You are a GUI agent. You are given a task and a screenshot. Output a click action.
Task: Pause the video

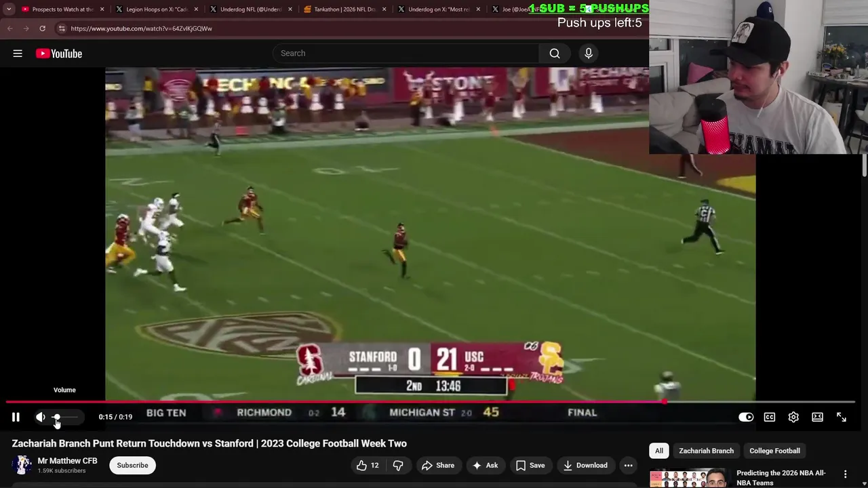(16, 418)
